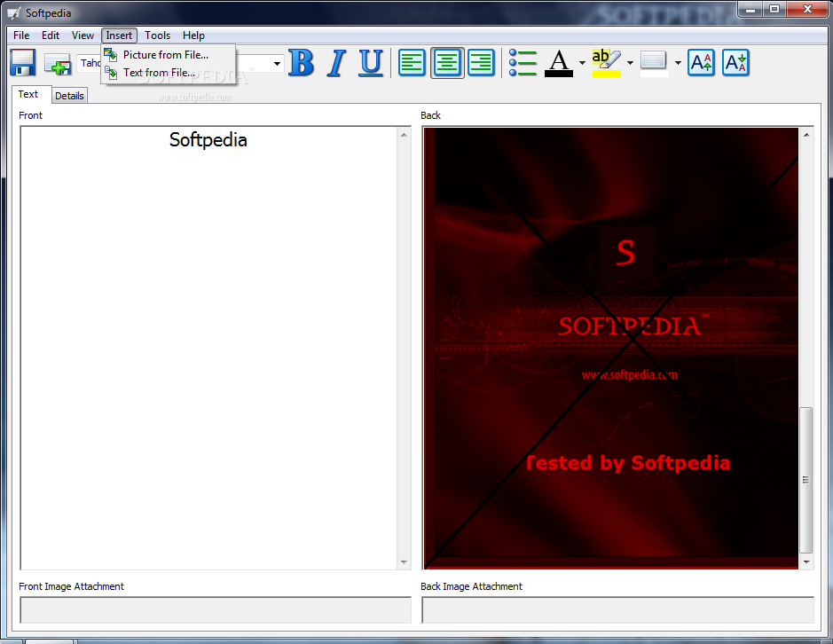This screenshot has height=644, width=833.
Task: Open the highlight color dropdown arrow
Action: (630, 63)
